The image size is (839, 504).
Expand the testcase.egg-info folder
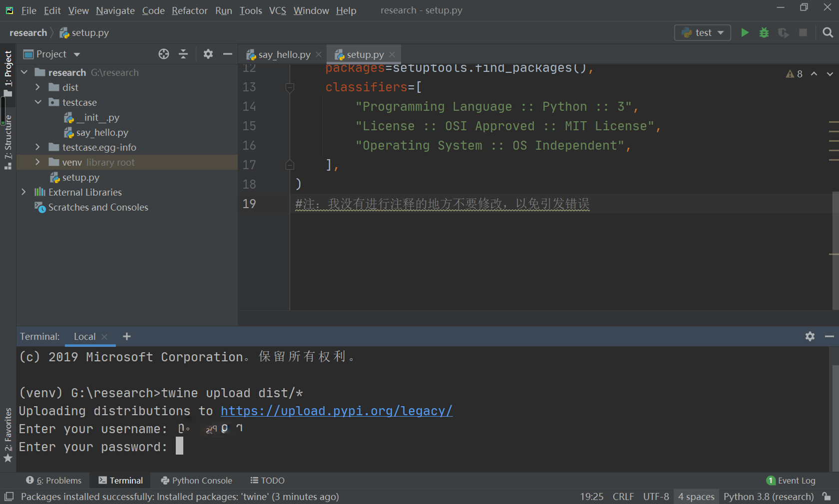point(38,147)
